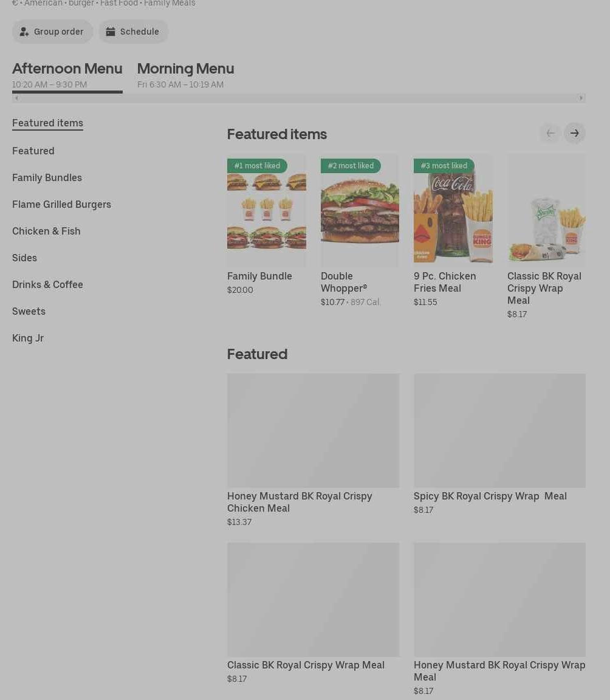Open Spicy BK Royal Crispy Wrap Meal
This screenshot has height=700, width=610.
[x=499, y=444]
